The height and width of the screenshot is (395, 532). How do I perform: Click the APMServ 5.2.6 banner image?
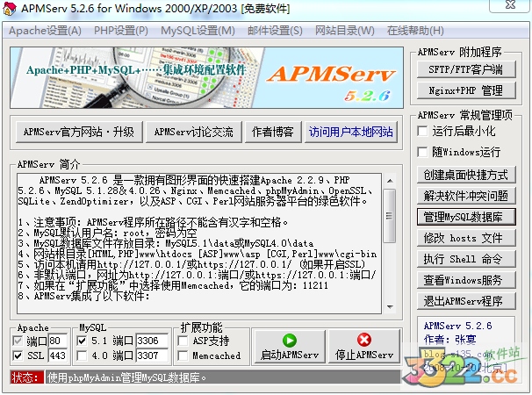pyautogui.click(x=206, y=78)
